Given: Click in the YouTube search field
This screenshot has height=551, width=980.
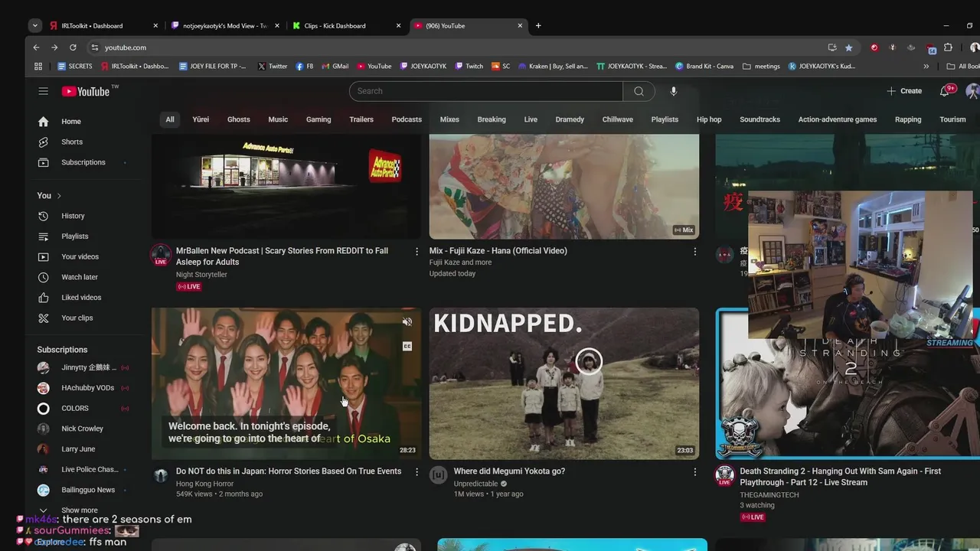Looking at the screenshot, I should coord(486,91).
